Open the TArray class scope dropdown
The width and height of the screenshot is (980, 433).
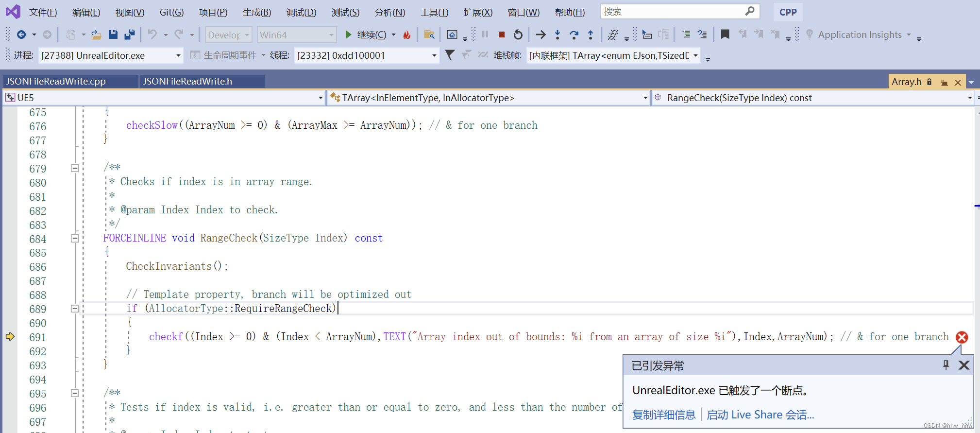(x=489, y=98)
